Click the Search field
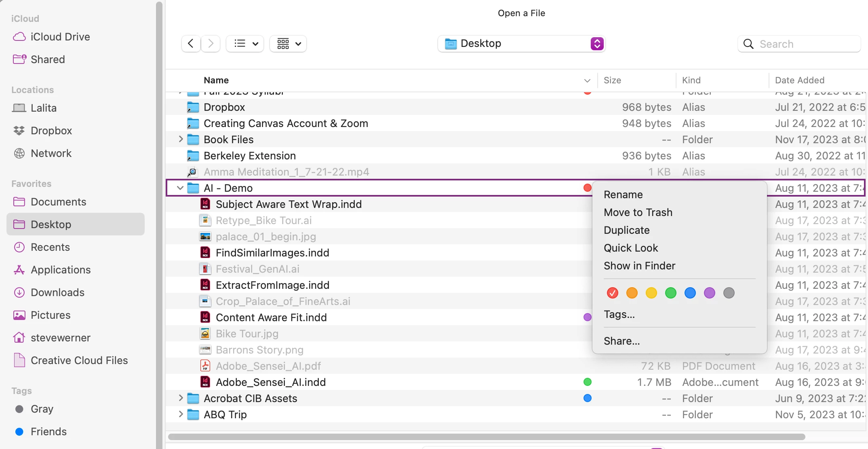The height and width of the screenshot is (449, 868). tap(804, 44)
